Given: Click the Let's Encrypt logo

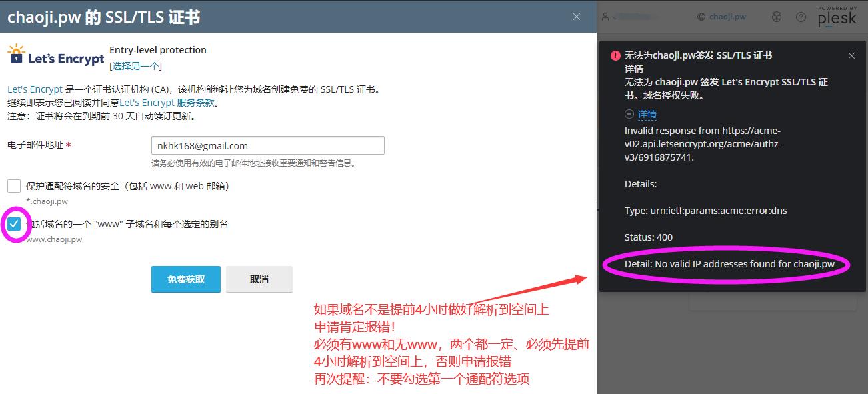Looking at the screenshot, I should click(56, 55).
